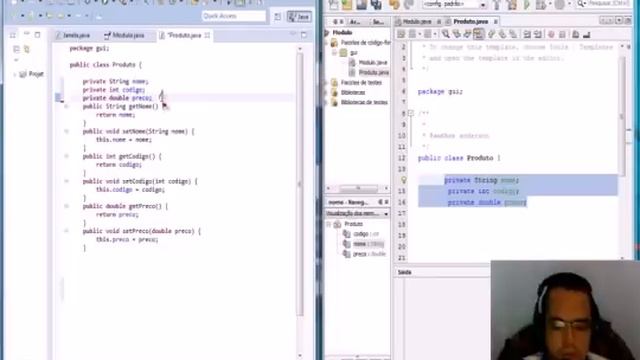Switch to the Janela.java tab in Eclipse
This screenshot has height=360, width=640.
(x=73, y=36)
